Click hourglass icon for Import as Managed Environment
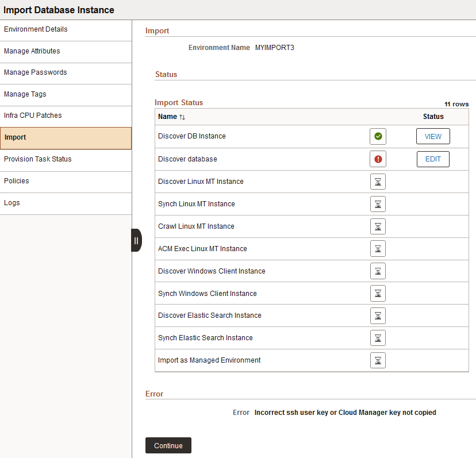476x458 pixels. coord(378,360)
